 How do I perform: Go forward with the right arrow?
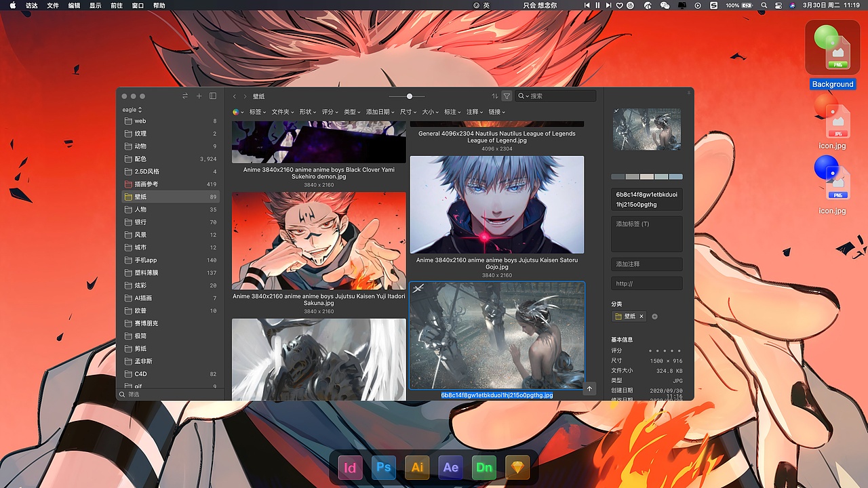click(245, 96)
